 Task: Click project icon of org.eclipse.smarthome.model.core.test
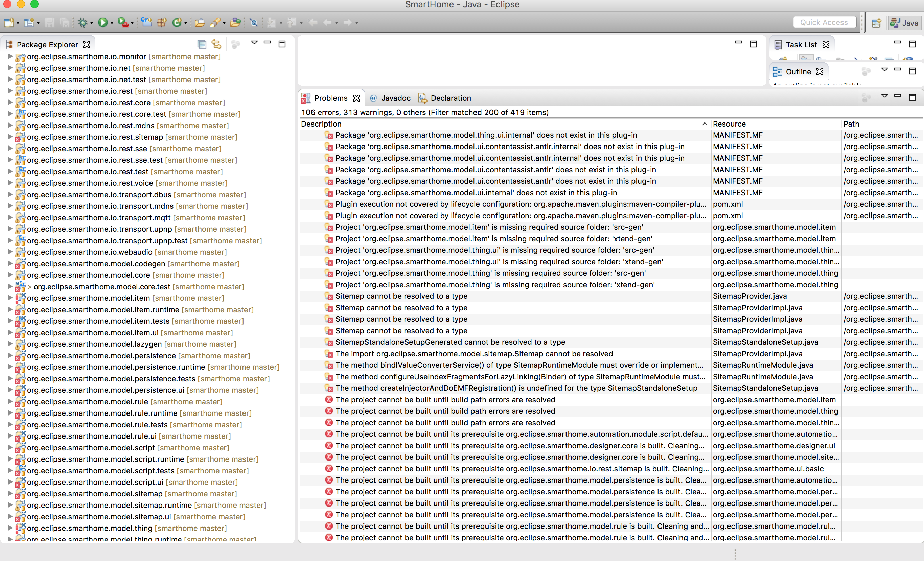click(20, 287)
